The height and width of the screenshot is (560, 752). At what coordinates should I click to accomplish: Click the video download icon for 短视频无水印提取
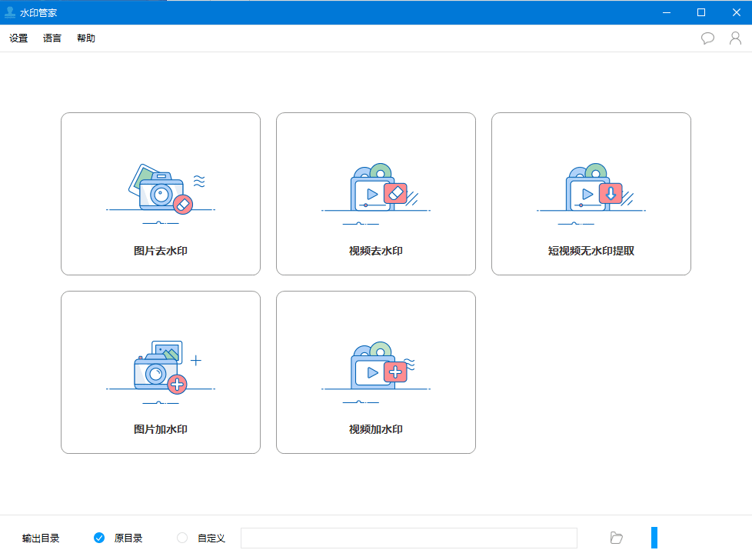tap(591, 195)
